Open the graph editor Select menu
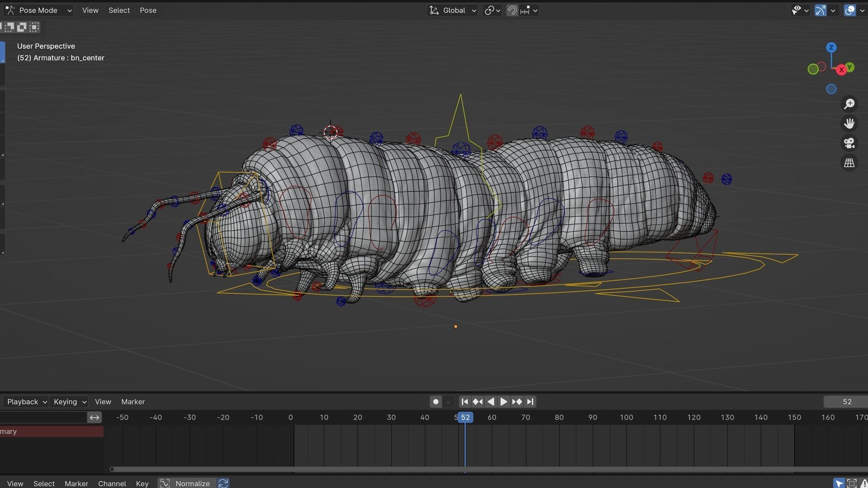The height and width of the screenshot is (488, 868). (44, 483)
